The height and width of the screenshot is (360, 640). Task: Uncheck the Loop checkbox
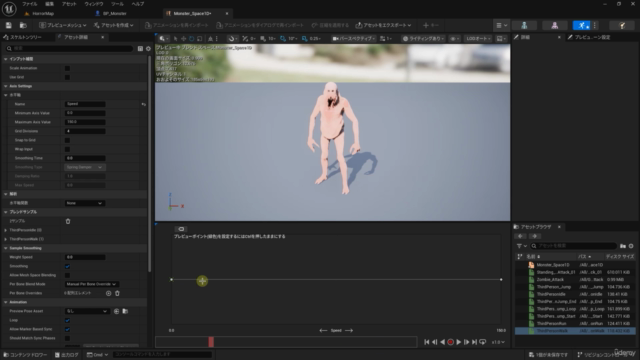click(x=67, y=320)
